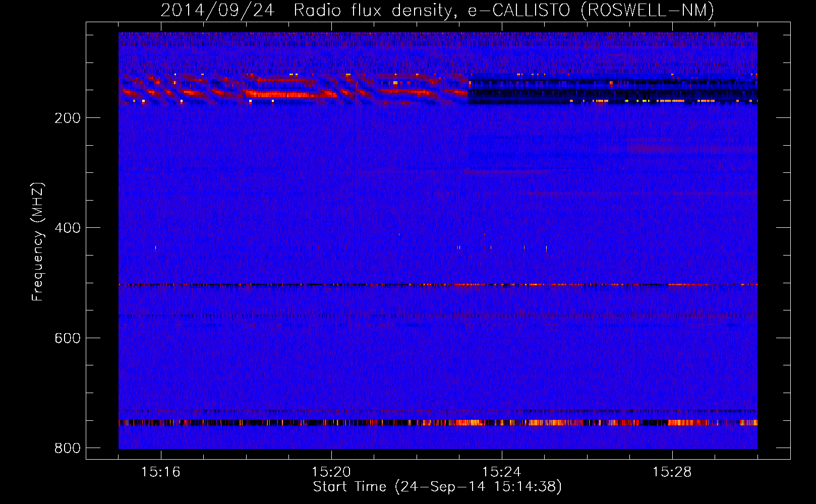Viewport: 816px width, 504px height.
Task: Click the 'Frequency (MHZ)' axis label
Action: tap(38, 242)
